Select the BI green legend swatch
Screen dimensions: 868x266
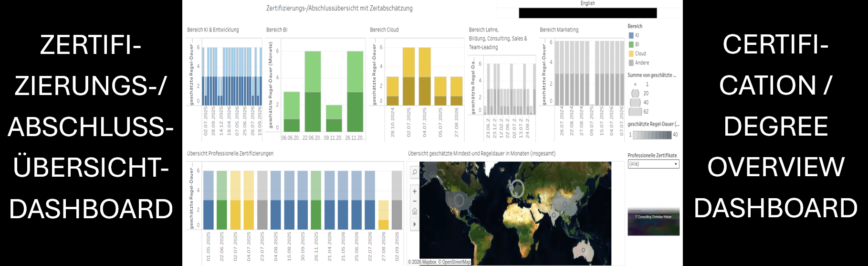pos(631,44)
